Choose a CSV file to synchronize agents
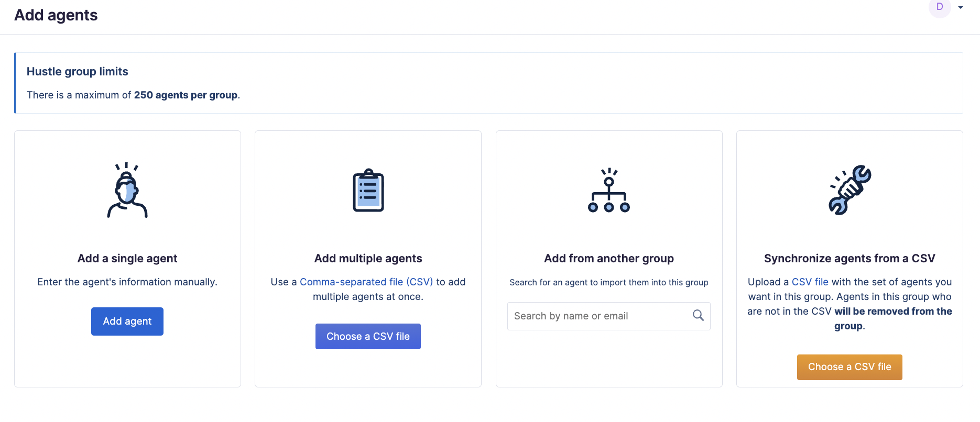Image resolution: width=980 pixels, height=422 pixels. 850,367
